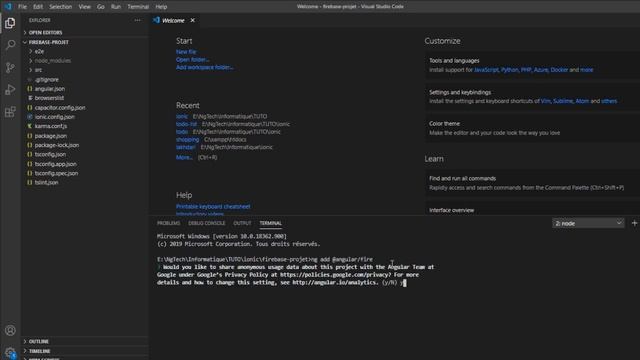Open the Edit menu
640x360 pixels.
pos(38,7)
